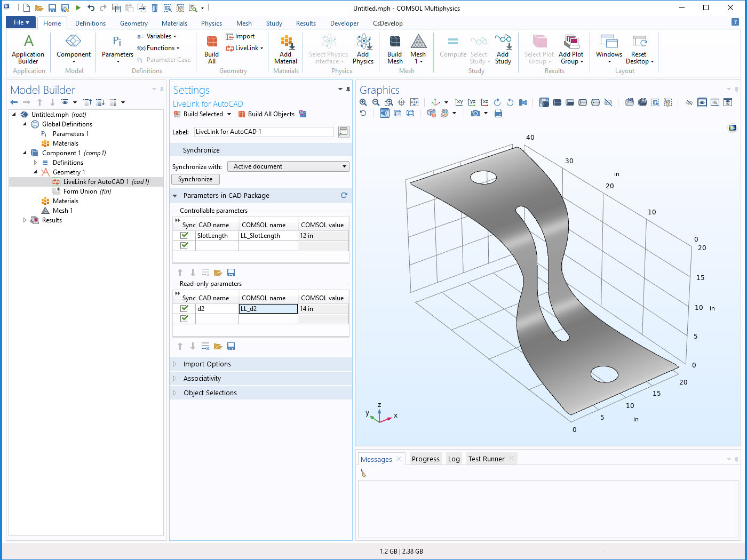Viewport: 747px width, 560px height.
Task: Open the Synchronize with dropdown
Action: [288, 166]
